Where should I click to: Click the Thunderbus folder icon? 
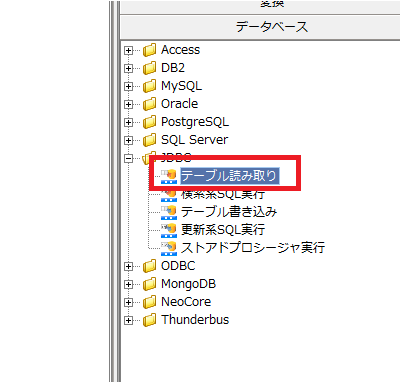click(x=149, y=320)
